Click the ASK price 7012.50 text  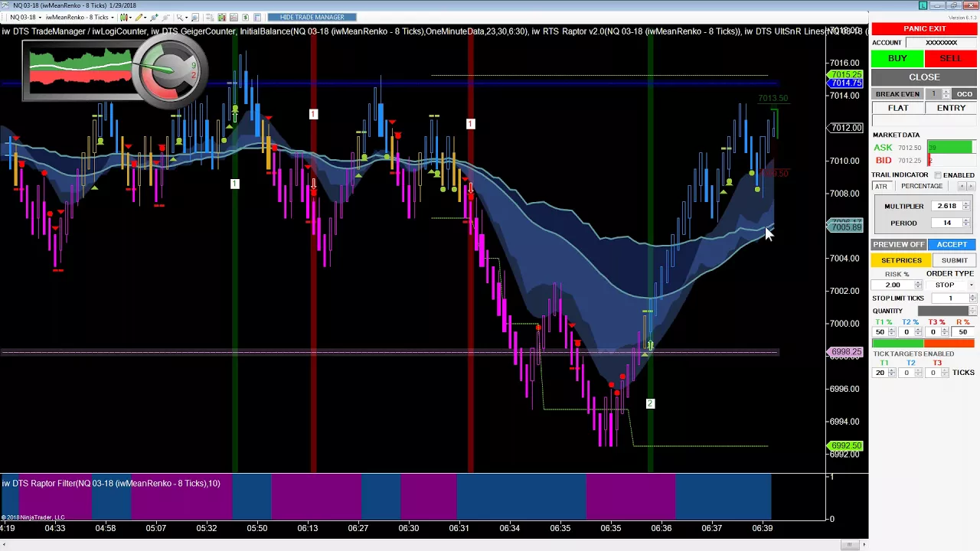pos(910,148)
